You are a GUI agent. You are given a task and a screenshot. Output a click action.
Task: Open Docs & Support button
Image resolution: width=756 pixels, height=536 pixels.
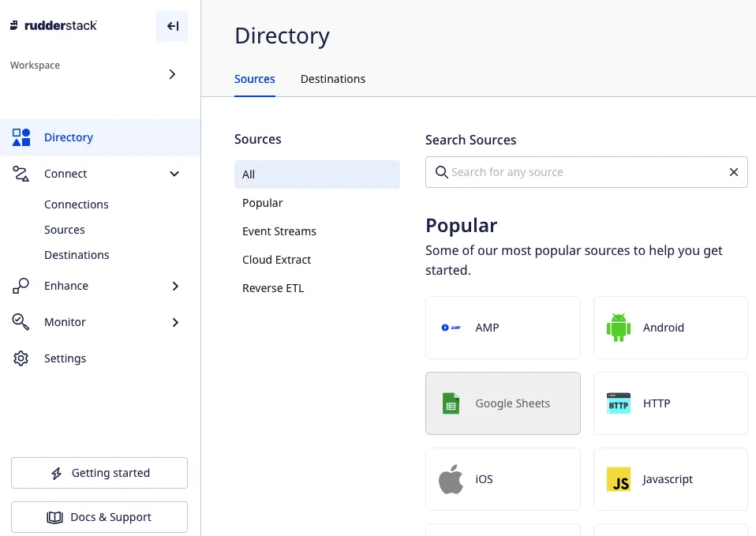[99, 517]
